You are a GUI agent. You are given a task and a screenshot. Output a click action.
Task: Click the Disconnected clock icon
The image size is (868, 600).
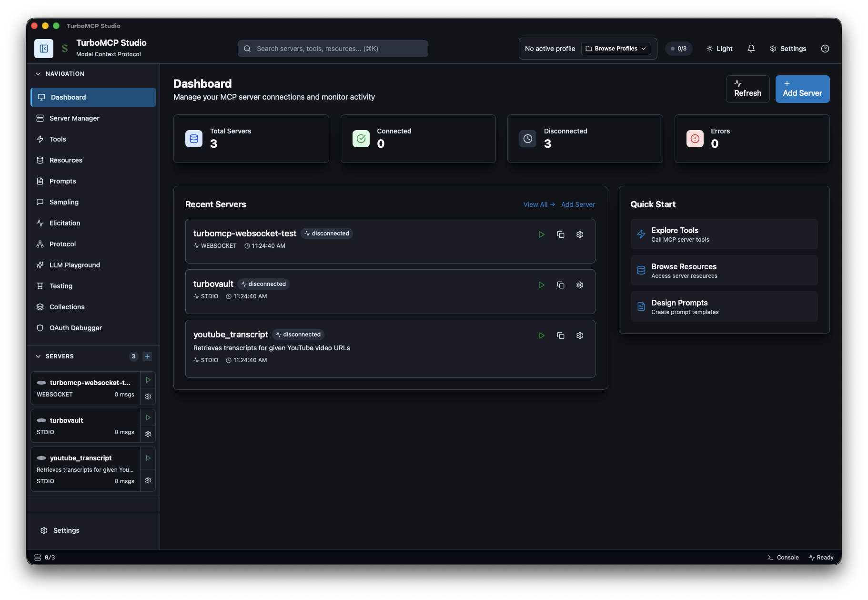click(x=528, y=139)
